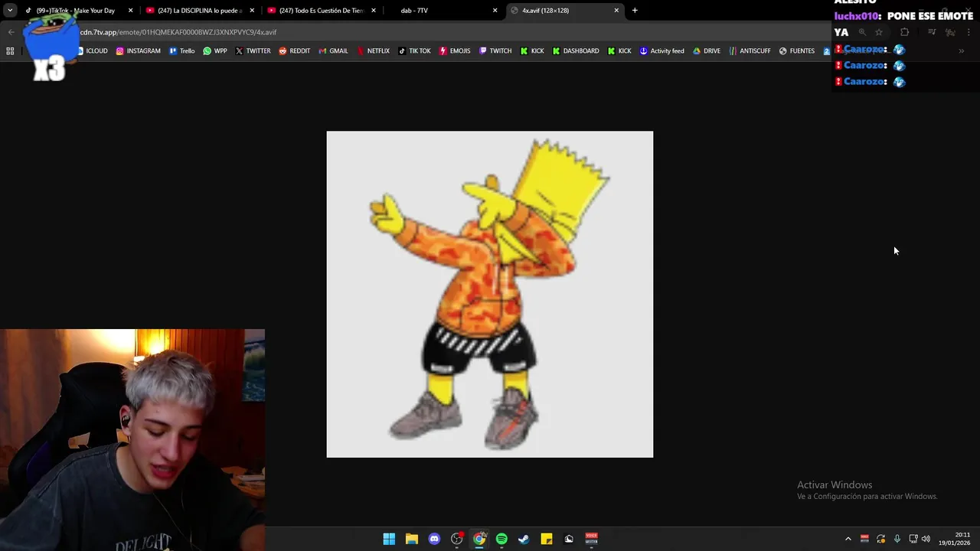Screen dimensions: 980x551
Task: Bookmark this page with the star icon
Action: pyautogui.click(x=879, y=32)
